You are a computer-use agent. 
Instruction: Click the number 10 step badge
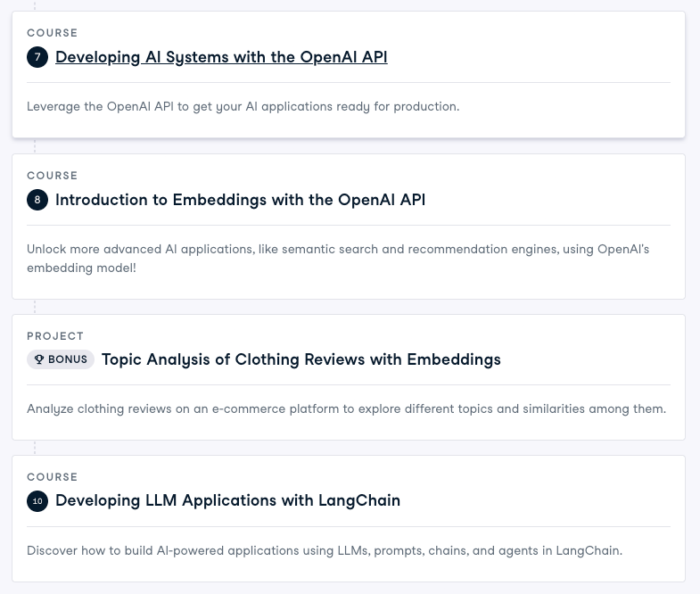37,501
